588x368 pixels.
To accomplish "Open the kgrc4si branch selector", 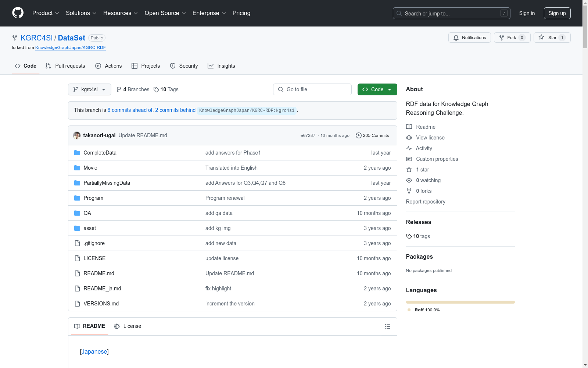I will (x=90, y=89).
